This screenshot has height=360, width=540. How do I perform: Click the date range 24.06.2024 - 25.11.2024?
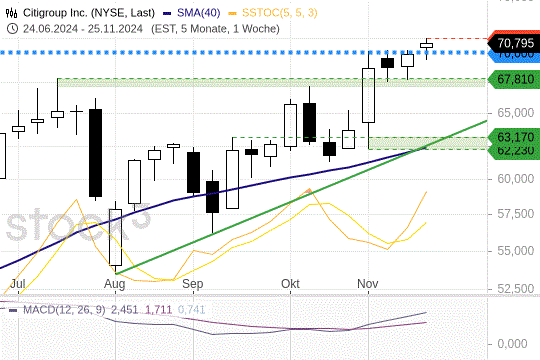pos(83,29)
